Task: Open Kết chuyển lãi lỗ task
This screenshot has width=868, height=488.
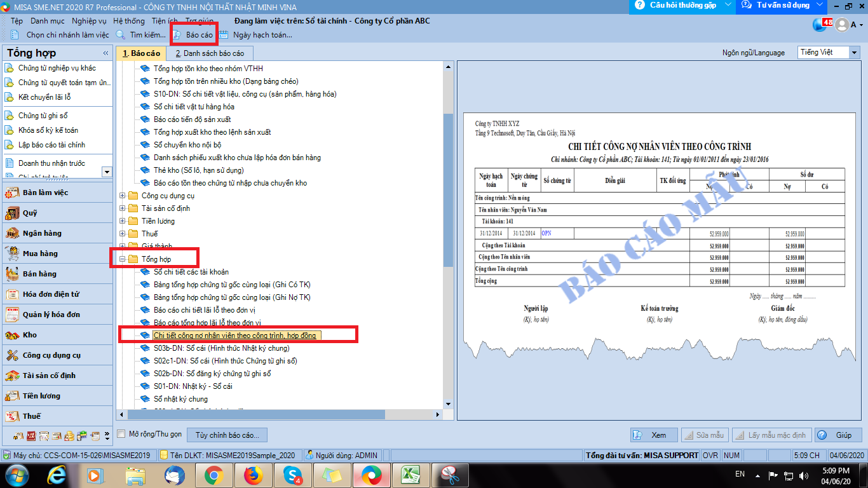Action: click(44, 97)
